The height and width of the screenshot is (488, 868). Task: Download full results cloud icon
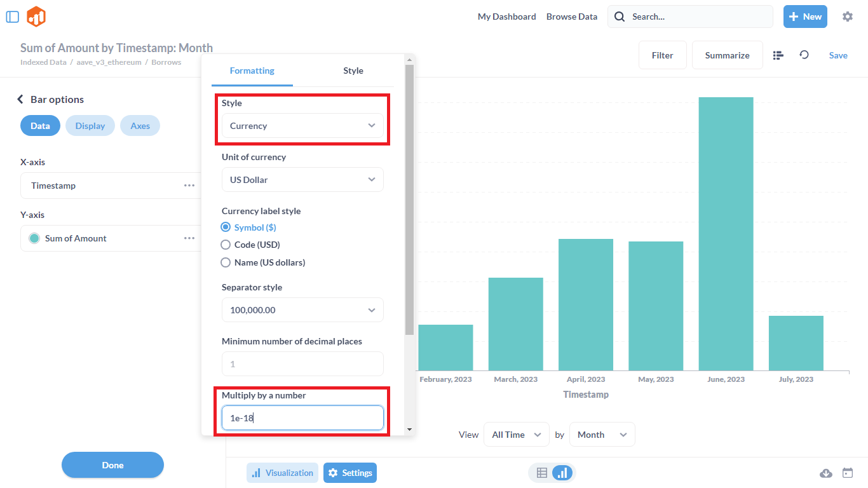(x=826, y=473)
